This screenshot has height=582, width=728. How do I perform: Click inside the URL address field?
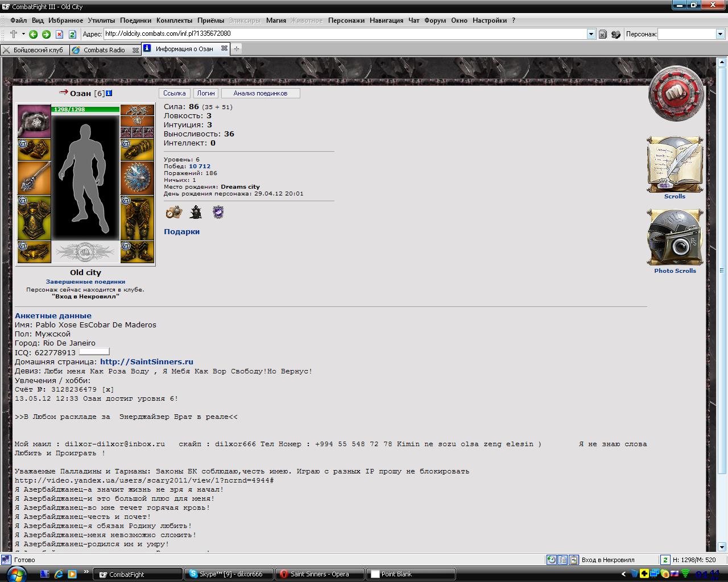[345, 34]
